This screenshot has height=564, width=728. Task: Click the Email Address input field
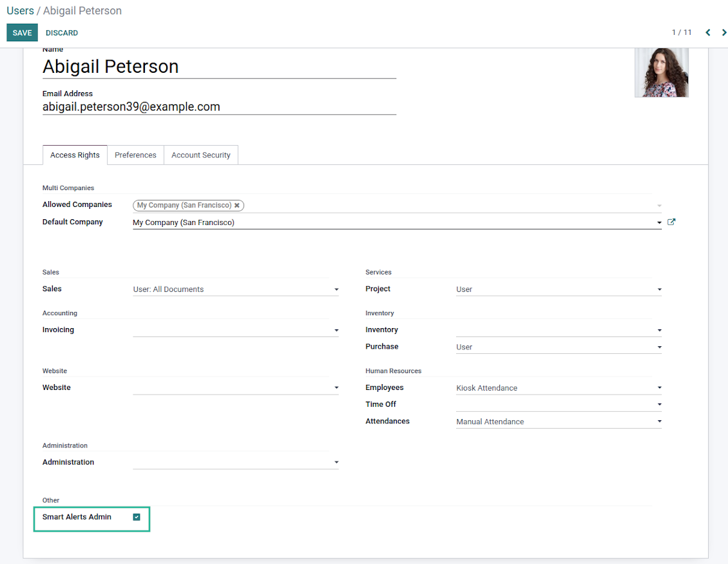(x=219, y=107)
